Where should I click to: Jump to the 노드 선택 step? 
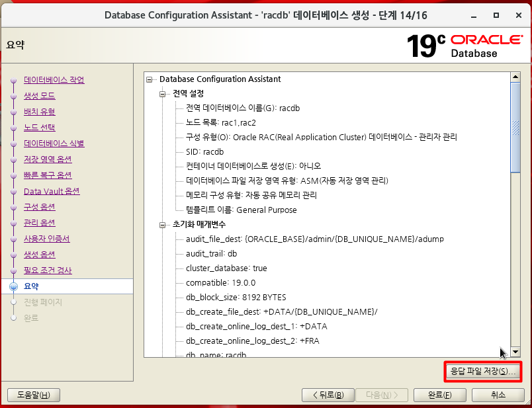[39, 127]
